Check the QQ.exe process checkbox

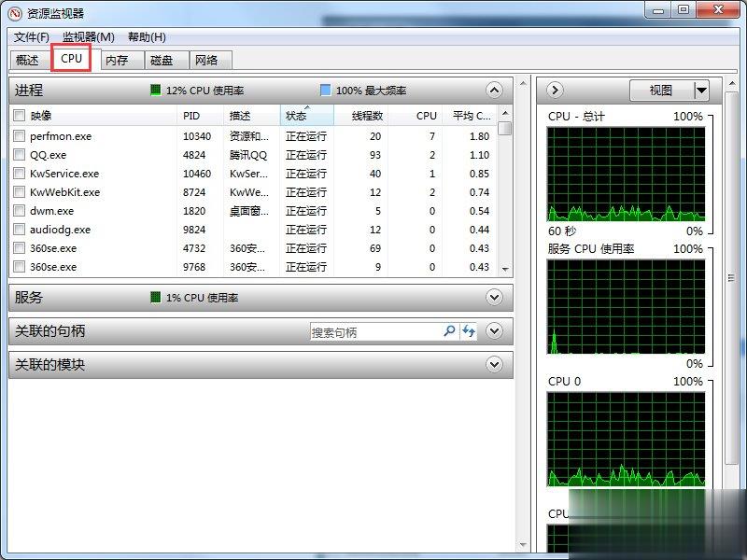tap(19, 155)
